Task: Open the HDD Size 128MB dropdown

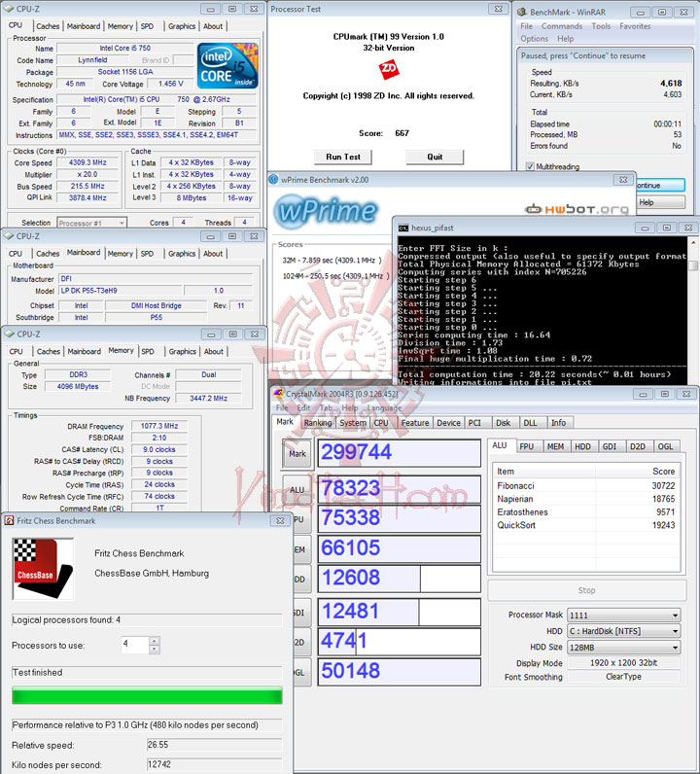Action: coord(623,648)
